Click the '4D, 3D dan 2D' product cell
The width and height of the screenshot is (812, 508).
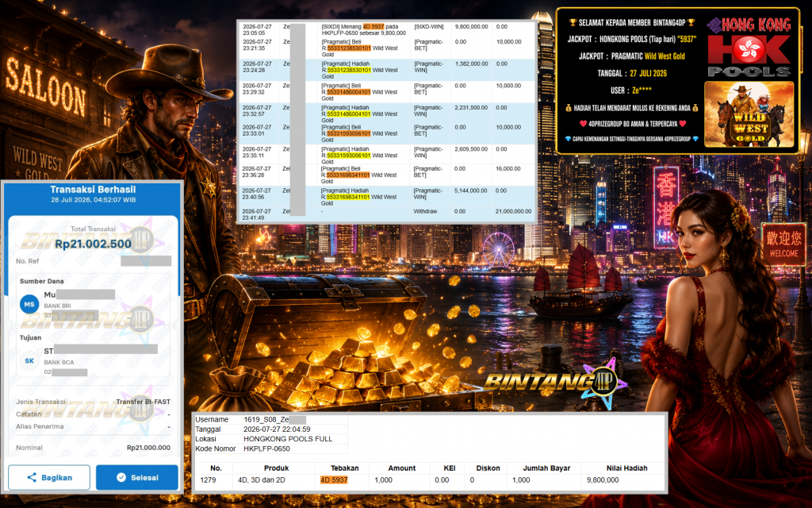(x=262, y=480)
